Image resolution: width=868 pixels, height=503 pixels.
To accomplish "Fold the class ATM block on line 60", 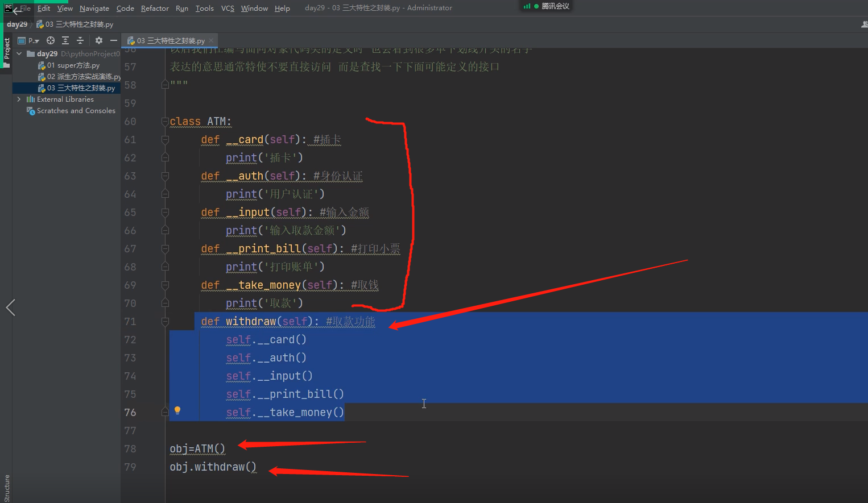I will pos(165,122).
